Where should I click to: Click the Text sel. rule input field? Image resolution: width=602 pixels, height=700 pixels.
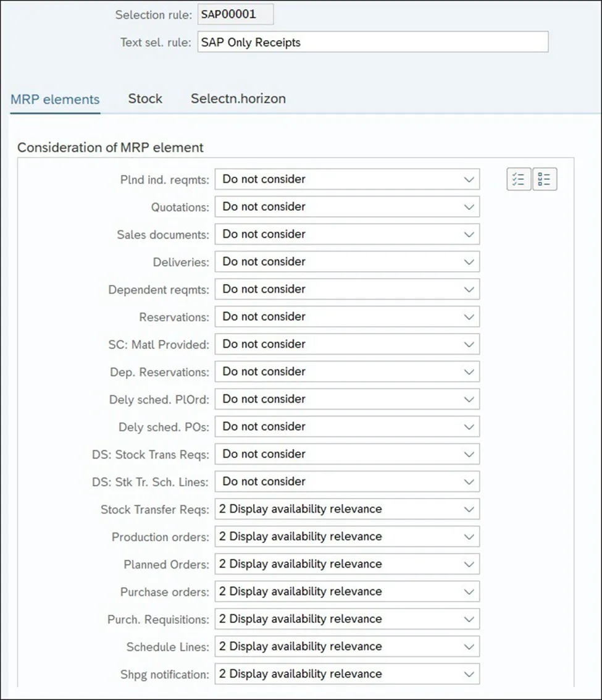[x=372, y=42]
